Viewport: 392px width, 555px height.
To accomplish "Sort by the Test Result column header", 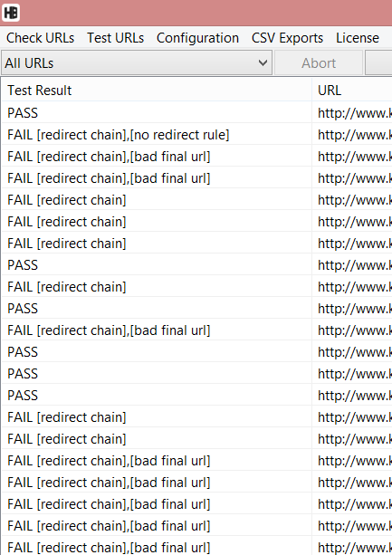I will click(x=157, y=91).
